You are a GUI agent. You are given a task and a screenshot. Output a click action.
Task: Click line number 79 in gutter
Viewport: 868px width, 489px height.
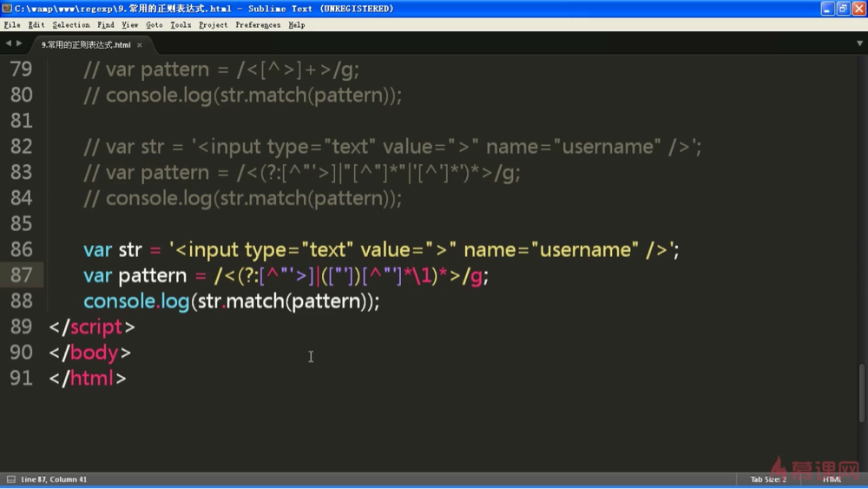[21, 69]
